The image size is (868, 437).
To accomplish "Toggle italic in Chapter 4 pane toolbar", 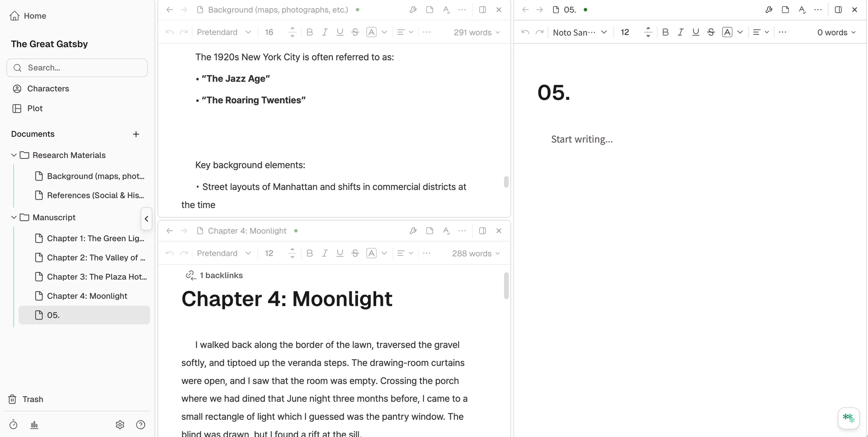I will coord(325,253).
